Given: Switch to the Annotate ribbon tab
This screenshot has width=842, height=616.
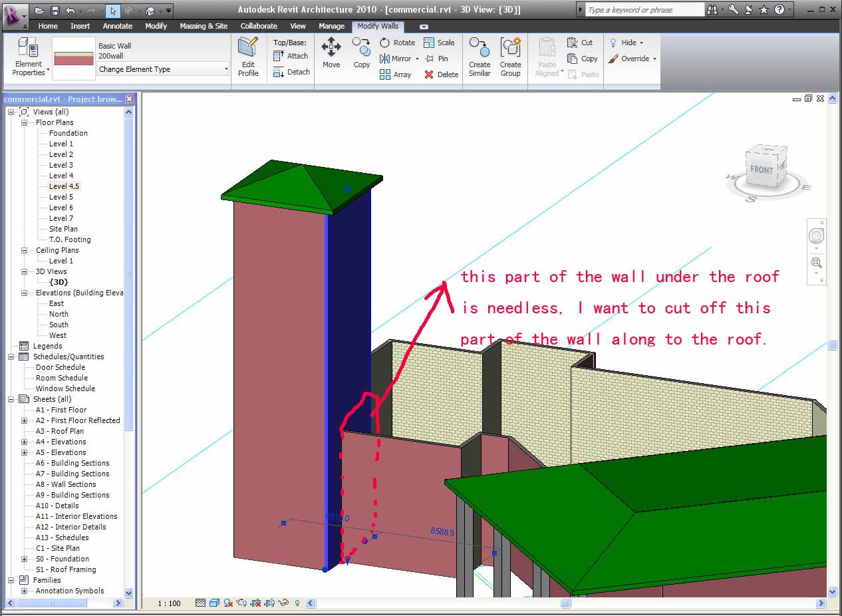Looking at the screenshot, I should point(116,26).
